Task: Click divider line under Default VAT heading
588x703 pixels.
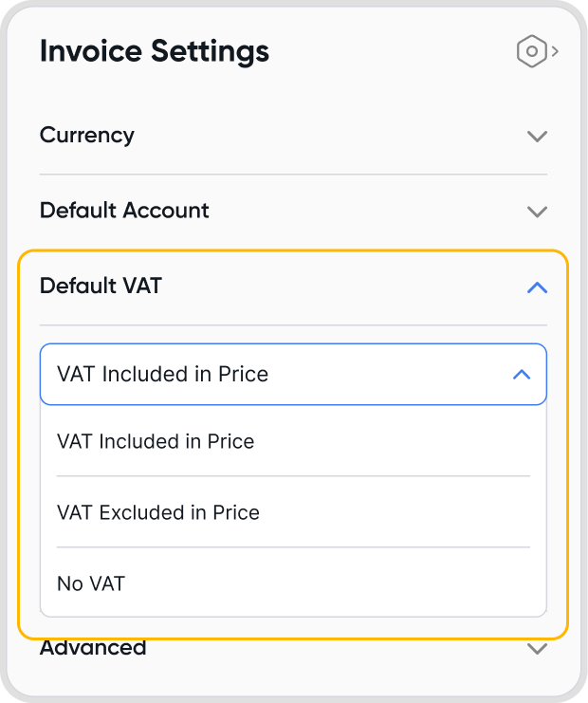Action: (x=293, y=325)
